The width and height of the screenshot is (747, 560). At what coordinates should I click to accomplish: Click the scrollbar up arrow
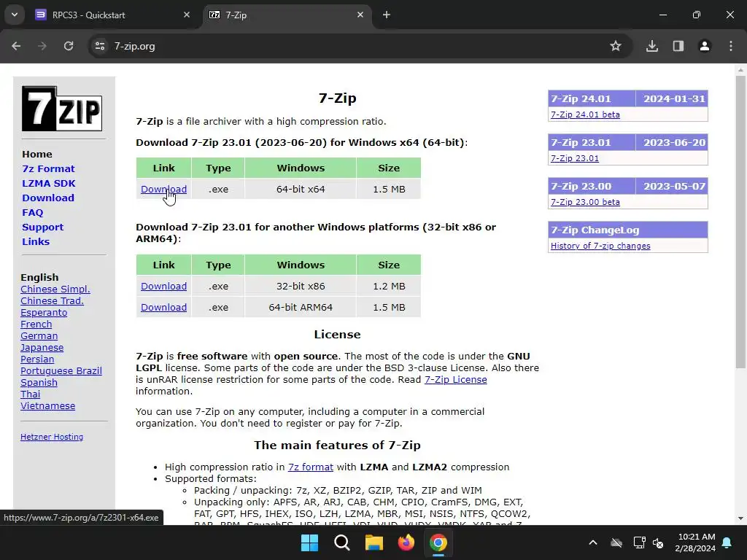[x=740, y=70]
